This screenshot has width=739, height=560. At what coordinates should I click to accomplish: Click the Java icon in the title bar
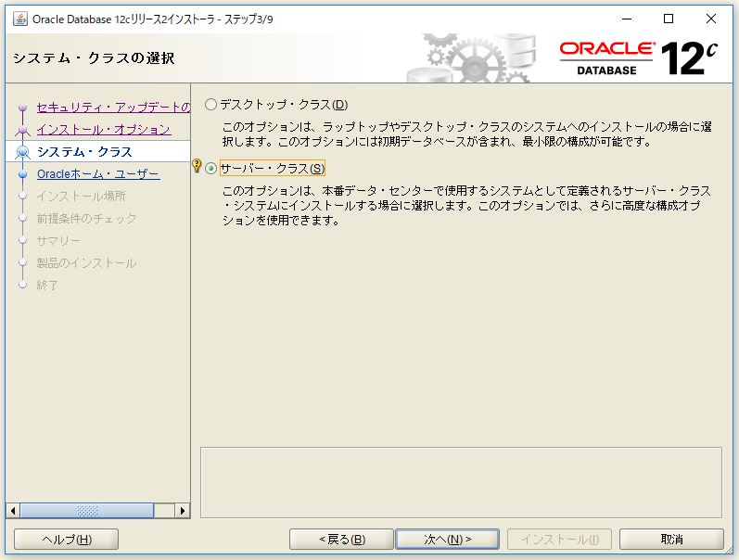[x=19, y=19]
